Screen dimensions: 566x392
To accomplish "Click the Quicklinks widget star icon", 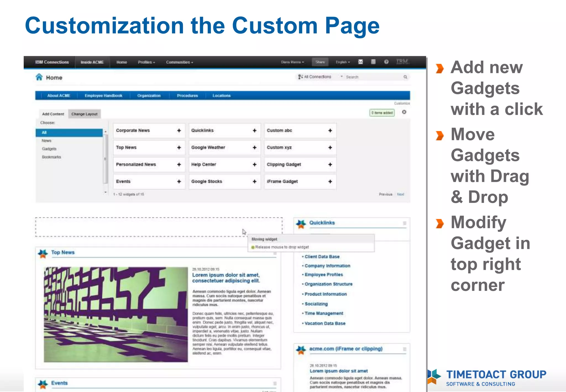I will (x=301, y=224).
